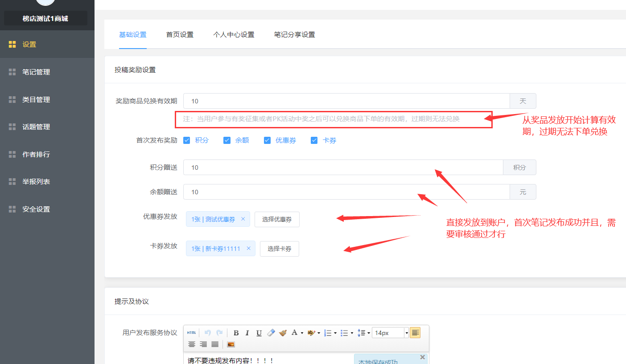The width and height of the screenshot is (626, 364).
Task: Toggle the 余额 reward checkbox
Action: tap(227, 140)
